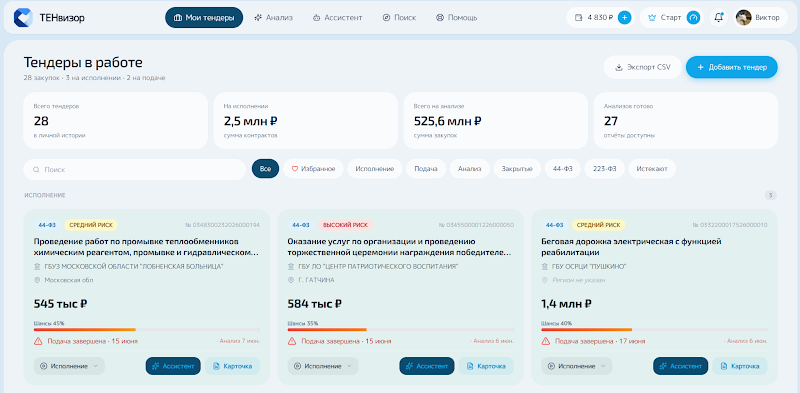
Task: Launch Ассистент for the 545 тыс ₽ tender
Action: tap(173, 366)
